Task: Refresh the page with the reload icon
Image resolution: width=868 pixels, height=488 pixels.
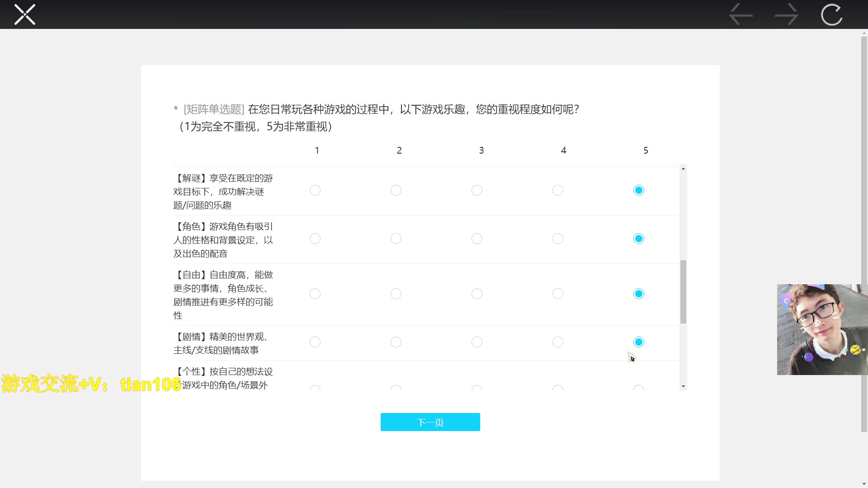Action: coord(832,14)
